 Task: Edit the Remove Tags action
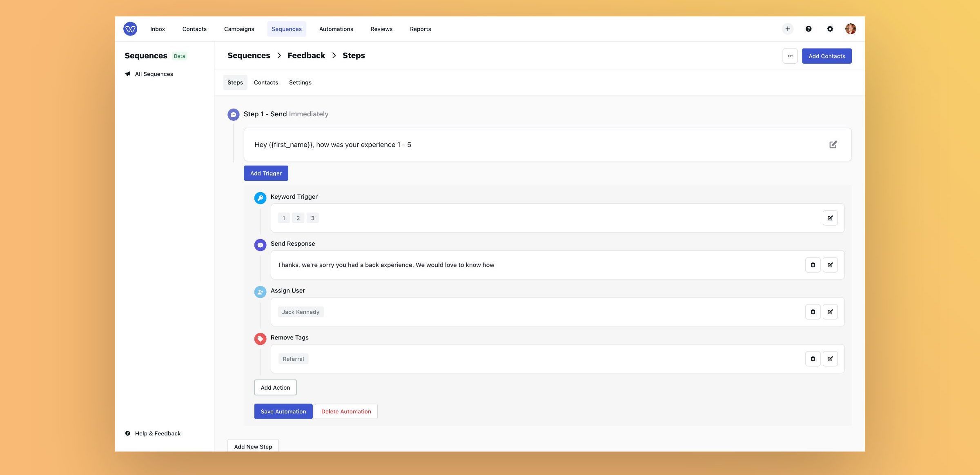pos(830,359)
